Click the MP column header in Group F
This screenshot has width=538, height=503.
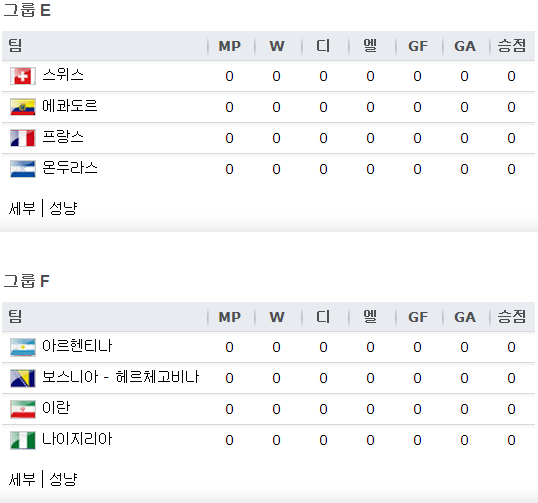(230, 317)
